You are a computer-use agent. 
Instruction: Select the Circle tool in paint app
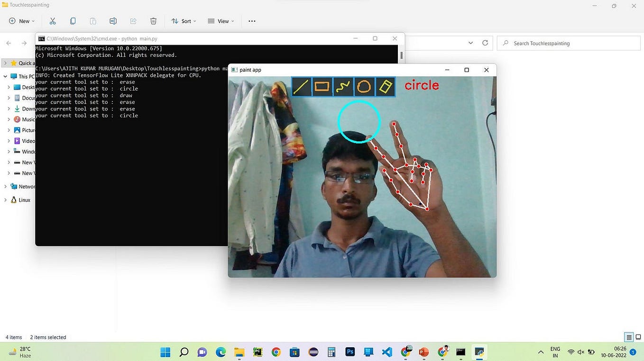tap(364, 86)
